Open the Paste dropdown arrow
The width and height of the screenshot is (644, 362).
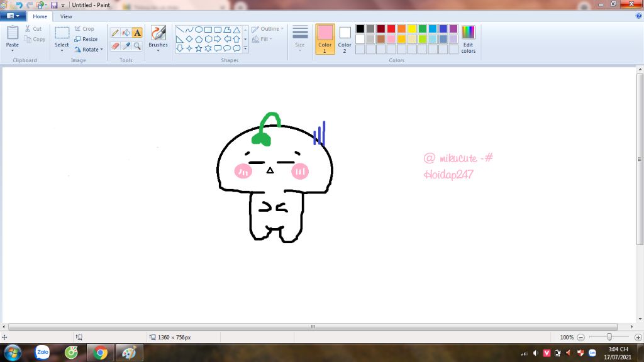[x=13, y=50]
